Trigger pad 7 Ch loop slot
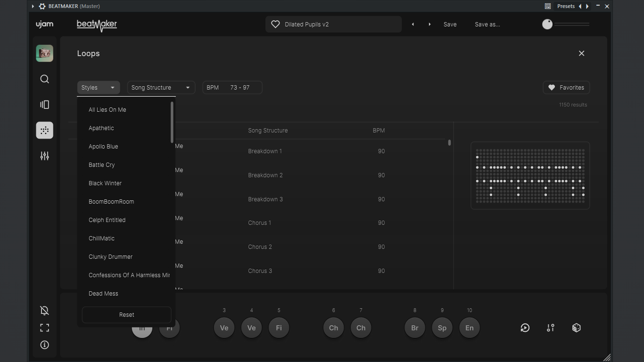The width and height of the screenshot is (644, 362). (x=361, y=328)
